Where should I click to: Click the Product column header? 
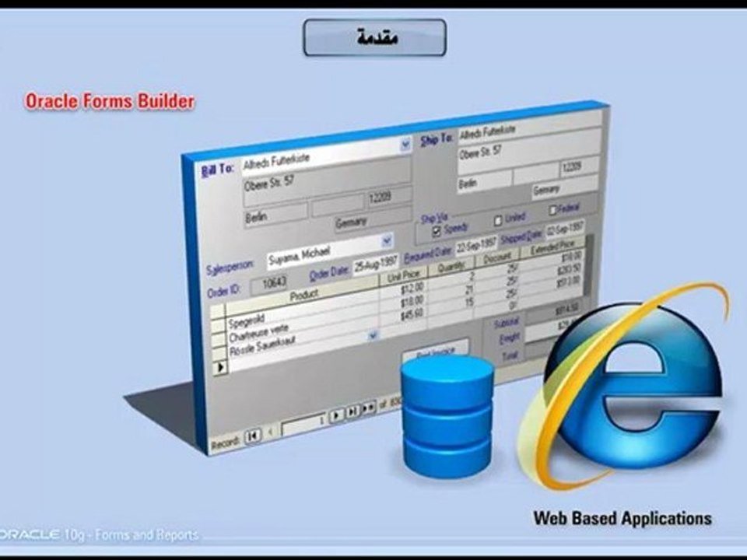click(303, 294)
